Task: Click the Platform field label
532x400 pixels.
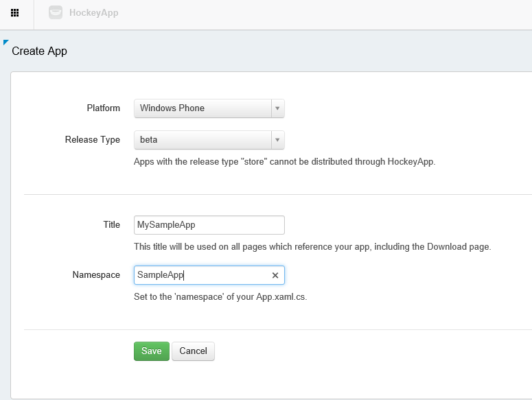Action: tap(103, 108)
